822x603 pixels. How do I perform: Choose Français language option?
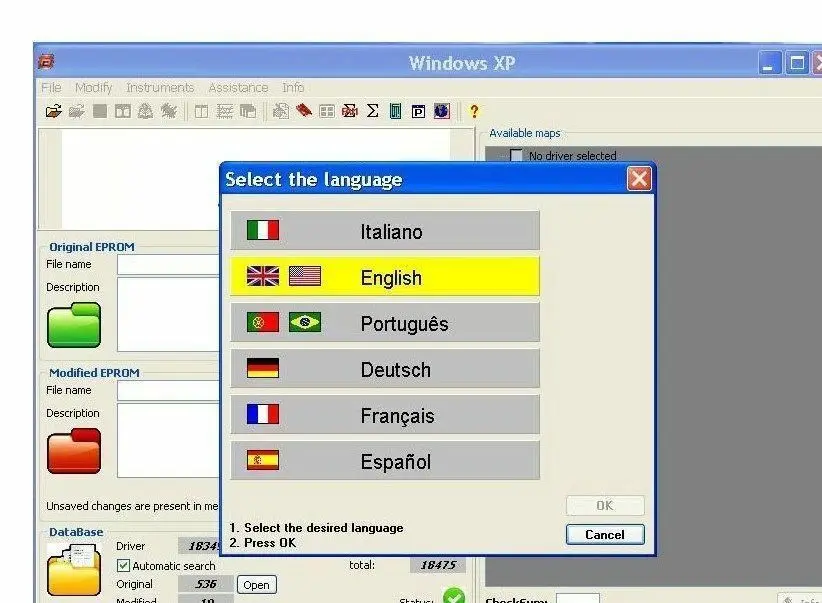point(385,415)
